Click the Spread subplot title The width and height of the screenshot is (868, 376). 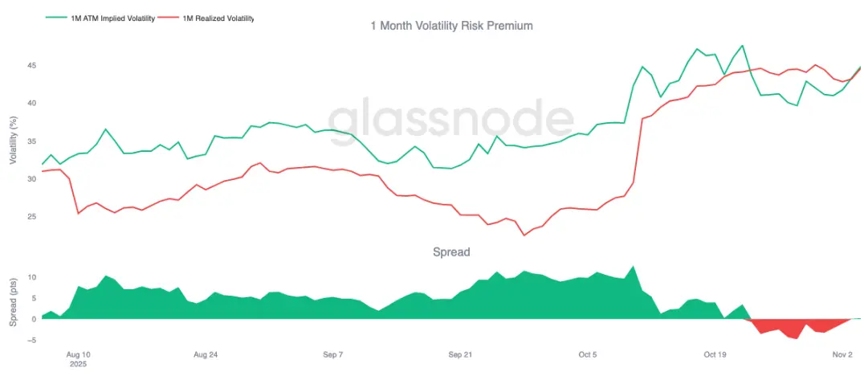(451, 252)
